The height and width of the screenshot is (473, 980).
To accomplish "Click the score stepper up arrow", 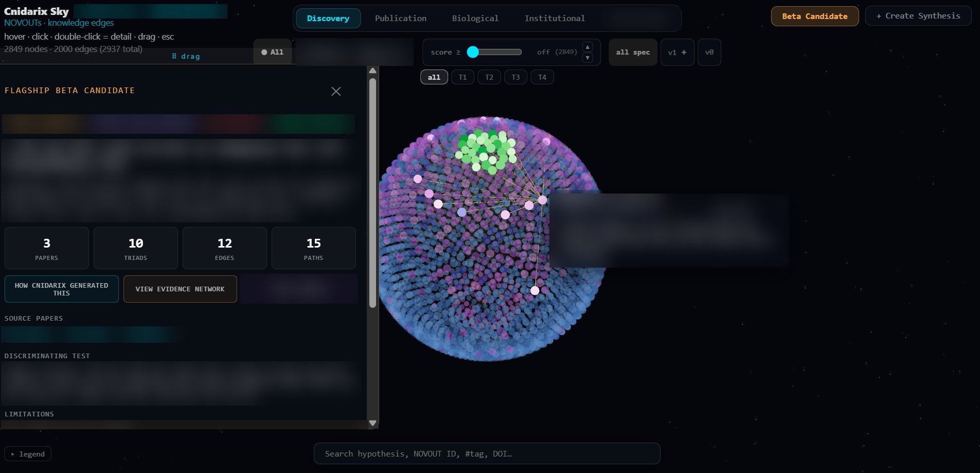I will 587,47.
